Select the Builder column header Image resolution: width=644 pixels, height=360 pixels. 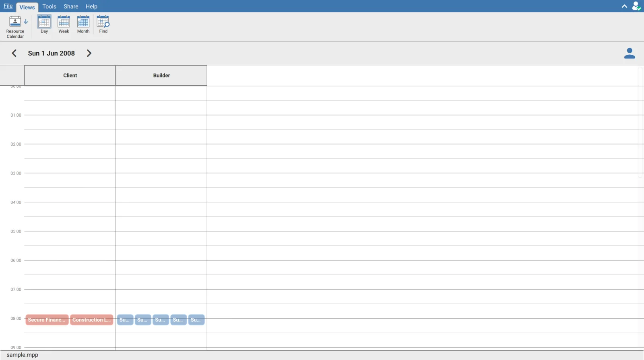pos(161,75)
